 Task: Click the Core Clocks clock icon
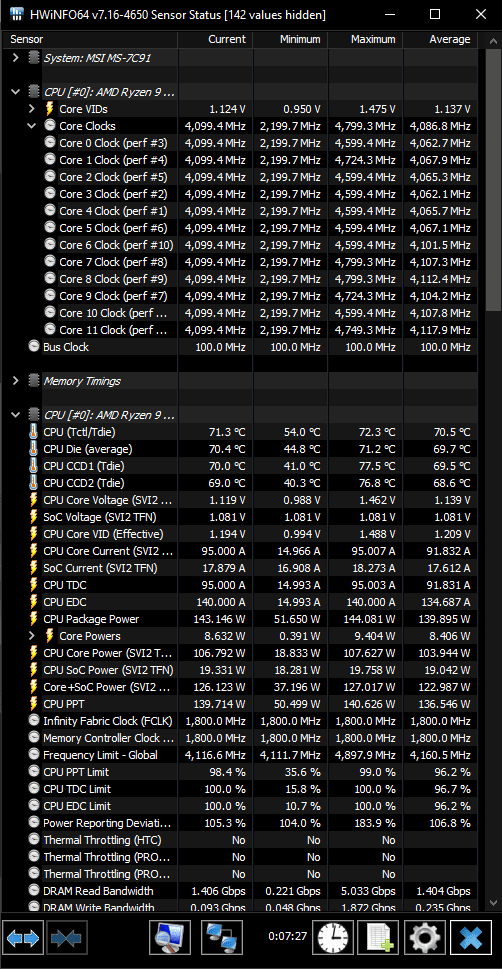click(50, 126)
